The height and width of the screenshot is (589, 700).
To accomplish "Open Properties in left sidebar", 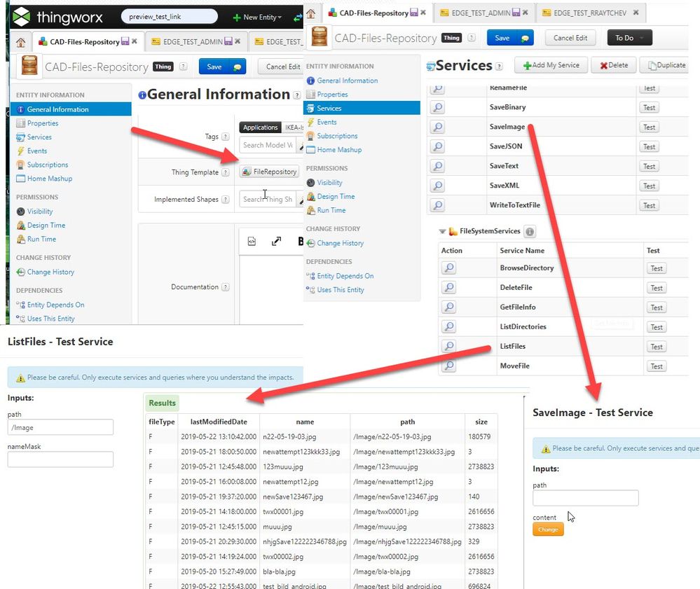I will (43, 123).
